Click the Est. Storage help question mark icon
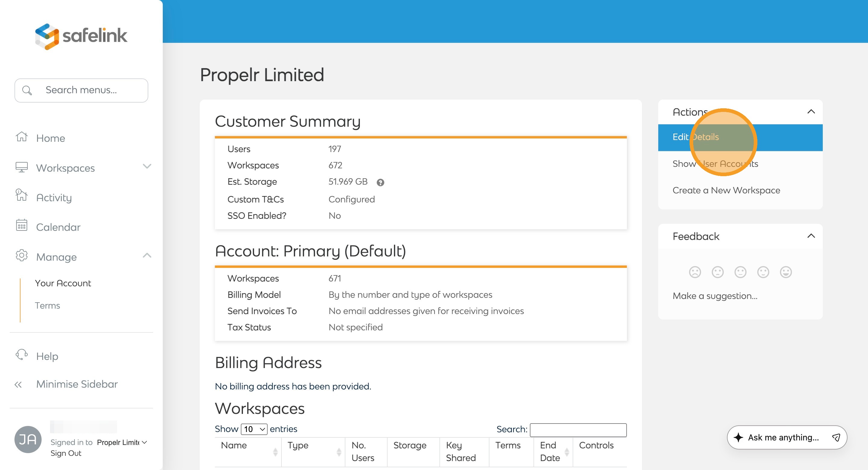868x470 pixels. tap(380, 183)
